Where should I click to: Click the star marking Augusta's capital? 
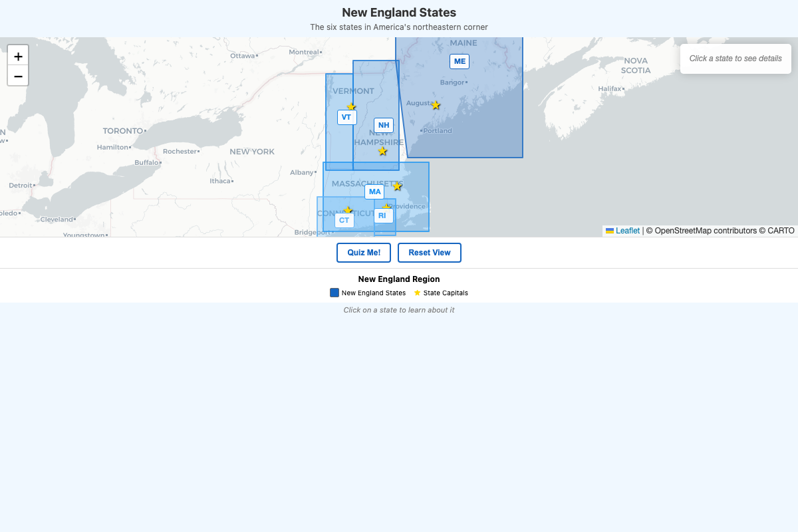436,104
